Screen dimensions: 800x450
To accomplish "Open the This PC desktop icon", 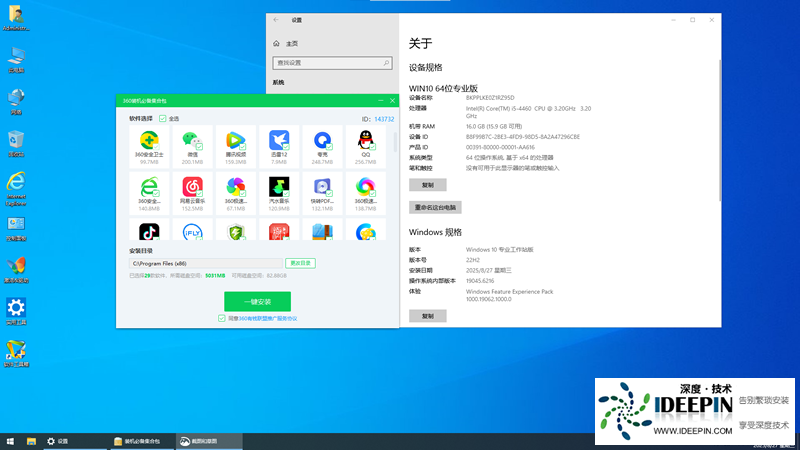I will click(x=16, y=60).
